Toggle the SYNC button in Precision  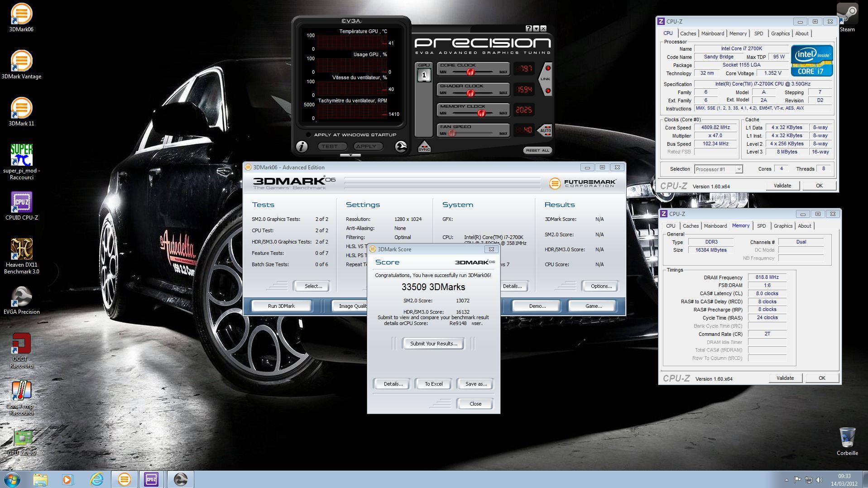424,147
